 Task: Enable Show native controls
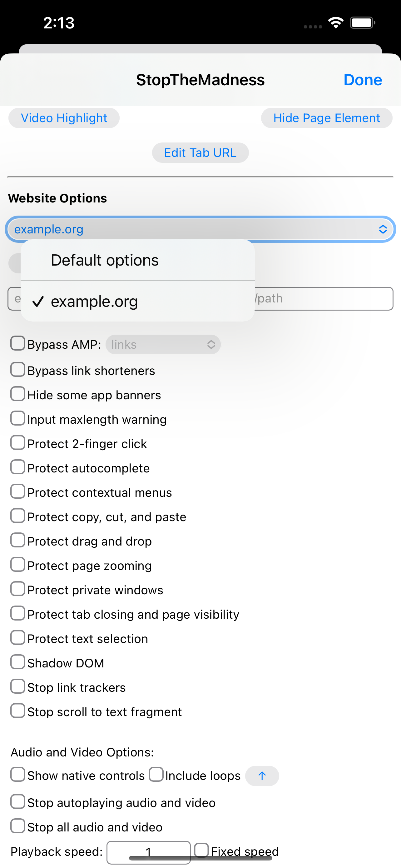click(x=18, y=774)
